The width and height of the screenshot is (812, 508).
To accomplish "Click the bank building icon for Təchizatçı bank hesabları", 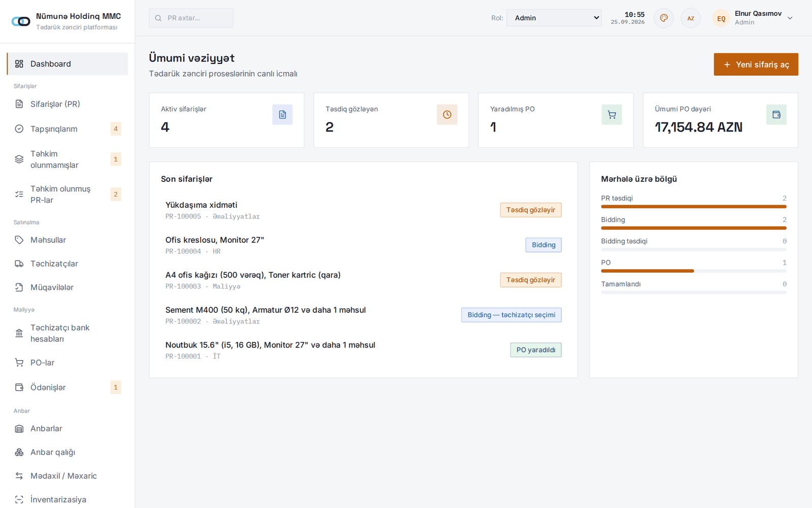I will pyautogui.click(x=19, y=333).
